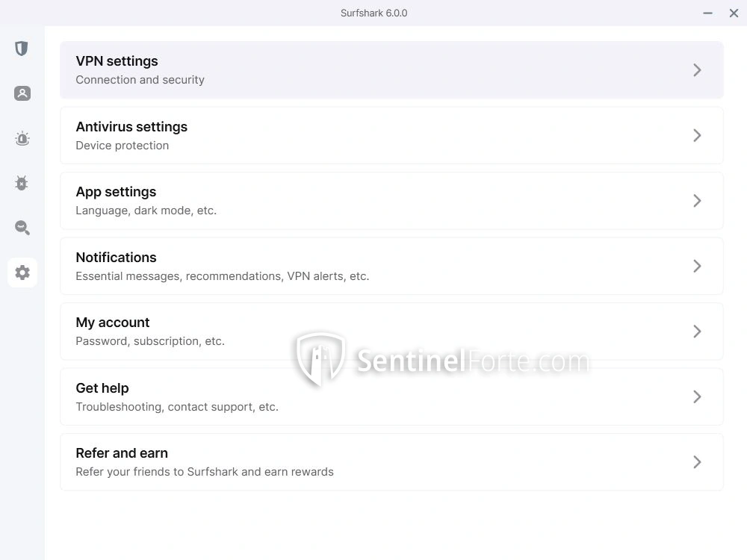The width and height of the screenshot is (747, 560).
Task: Close the Surfshark window
Action: tap(734, 13)
